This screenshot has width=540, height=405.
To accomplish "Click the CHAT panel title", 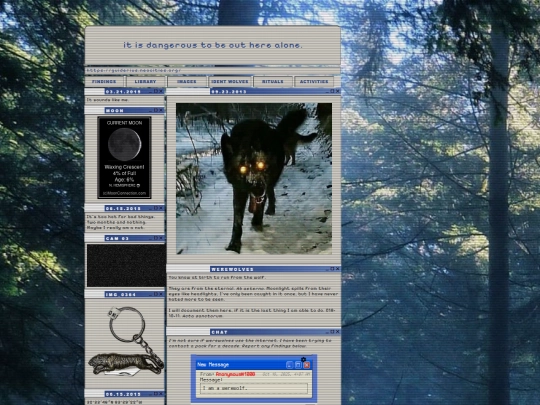I will click(219, 332).
